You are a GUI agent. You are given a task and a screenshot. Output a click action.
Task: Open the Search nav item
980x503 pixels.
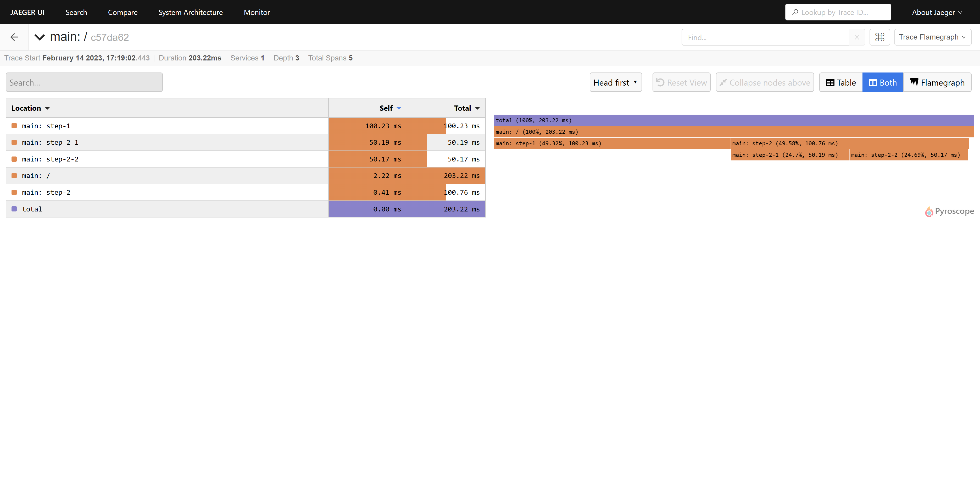[x=76, y=12]
